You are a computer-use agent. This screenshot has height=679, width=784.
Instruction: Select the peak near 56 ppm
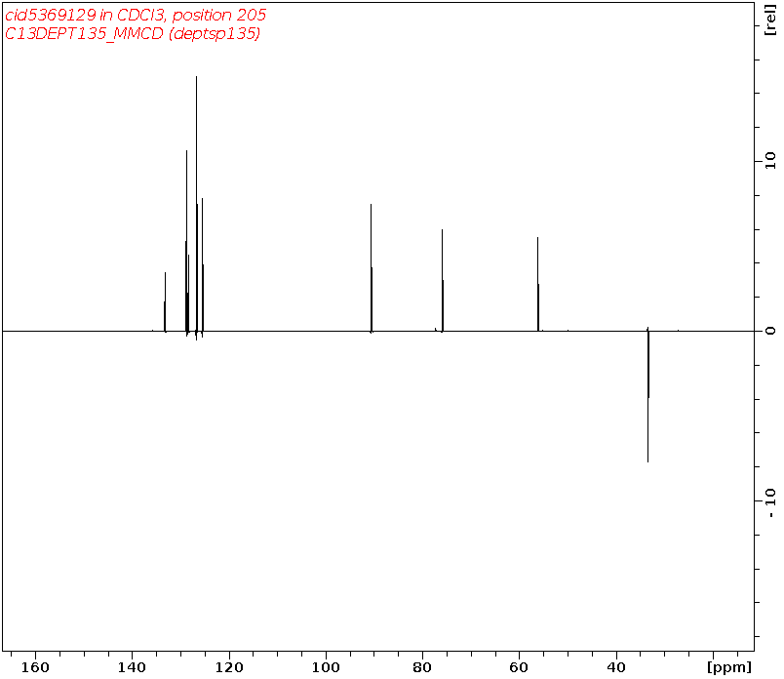click(538, 284)
